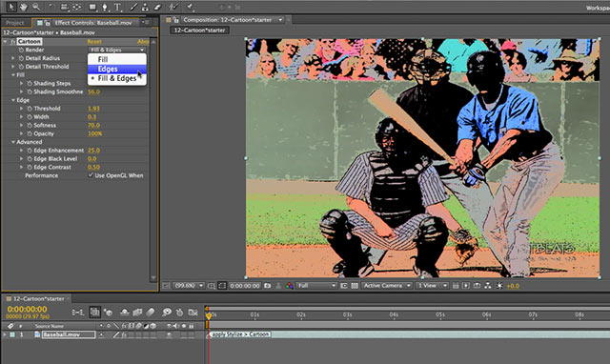Collapse the Fill property group

12,74
